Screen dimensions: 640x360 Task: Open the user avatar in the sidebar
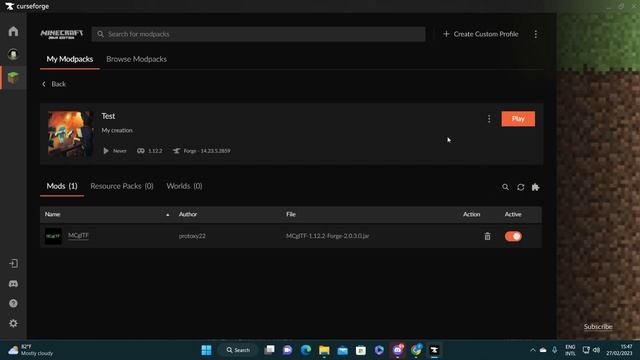(13, 54)
